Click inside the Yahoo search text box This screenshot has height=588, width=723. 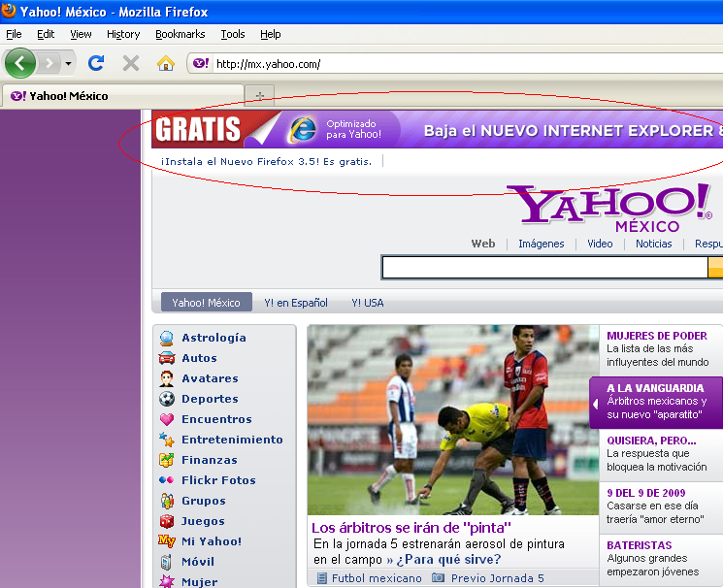pyautogui.click(x=544, y=268)
